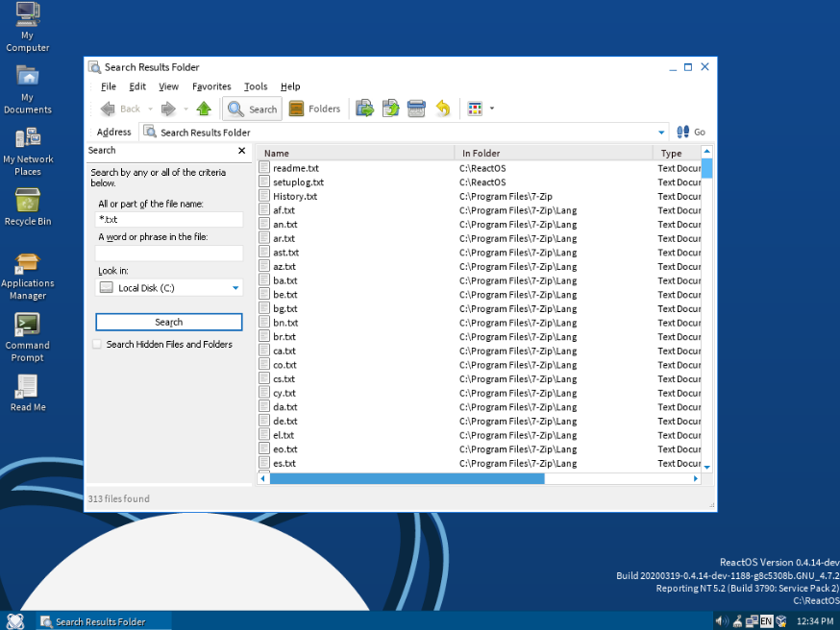840x630 pixels.
Task: Enable Search Hidden Files and Folders
Action: tap(97, 344)
